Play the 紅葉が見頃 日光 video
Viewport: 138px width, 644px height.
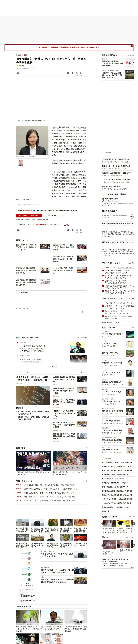click(70, 461)
